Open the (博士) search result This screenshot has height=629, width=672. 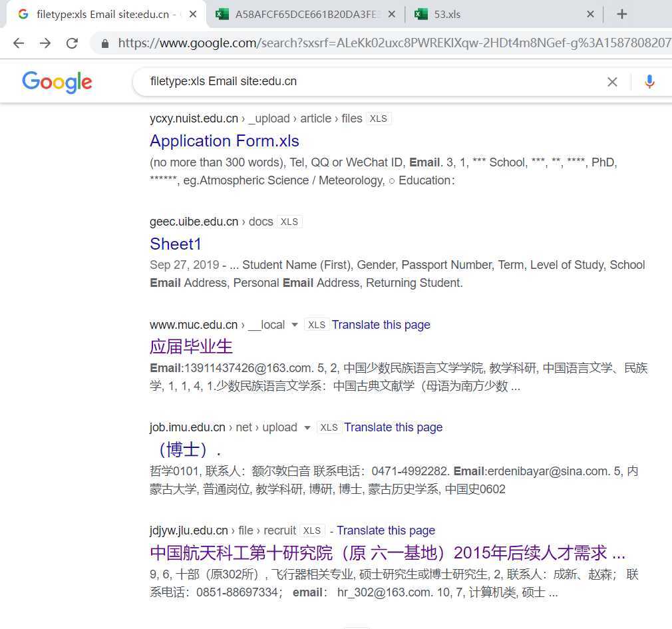186,449
